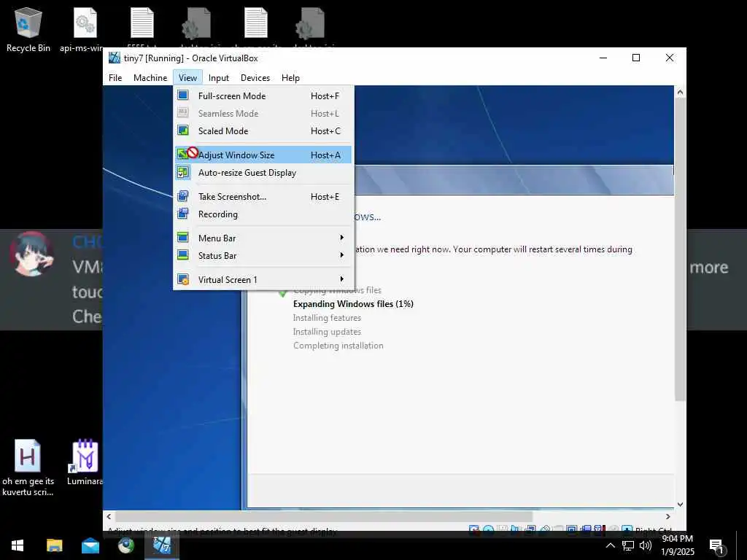Click the horizontal scrollbar left arrow
Viewport: 747px width, 560px height.
109,517
